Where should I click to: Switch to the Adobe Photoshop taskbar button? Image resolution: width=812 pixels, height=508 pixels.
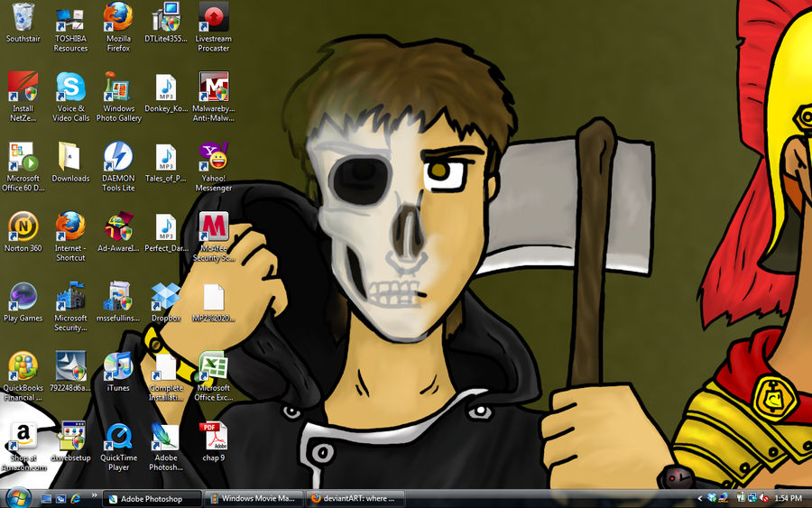152,499
